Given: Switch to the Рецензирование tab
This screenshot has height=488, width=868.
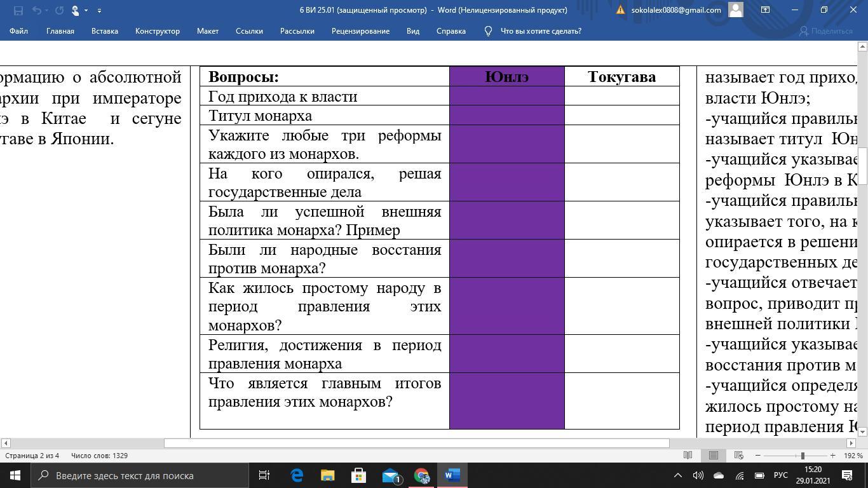Looking at the screenshot, I should pyautogui.click(x=360, y=31).
